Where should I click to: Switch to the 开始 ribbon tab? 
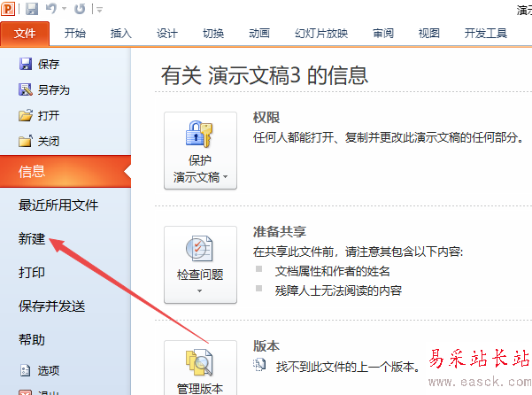click(x=75, y=34)
